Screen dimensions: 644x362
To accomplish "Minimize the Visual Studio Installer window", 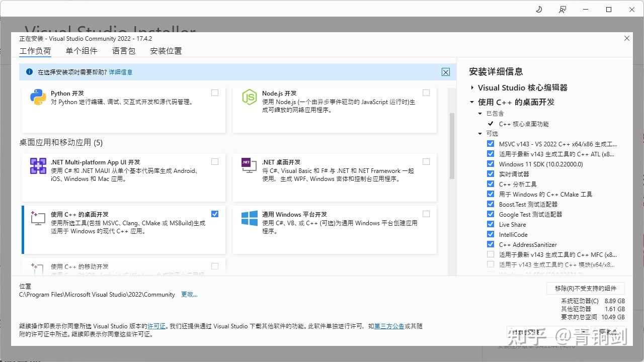I will tap(585, 10).
